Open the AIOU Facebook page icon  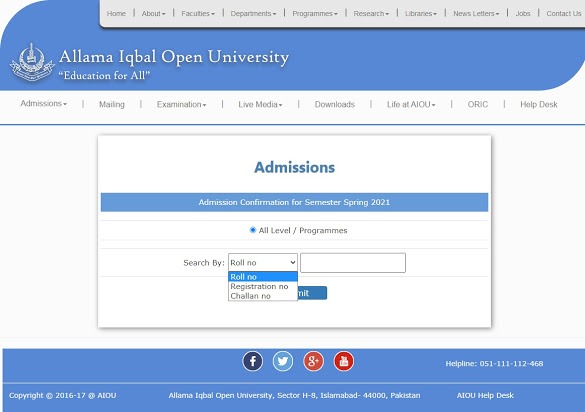coord(253,361)
